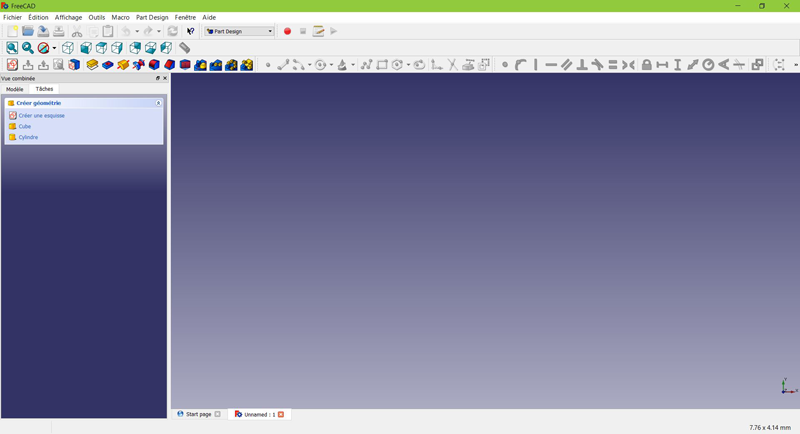
Task: Click the Cylindre link in tasks panel
Action: point(28,137)
